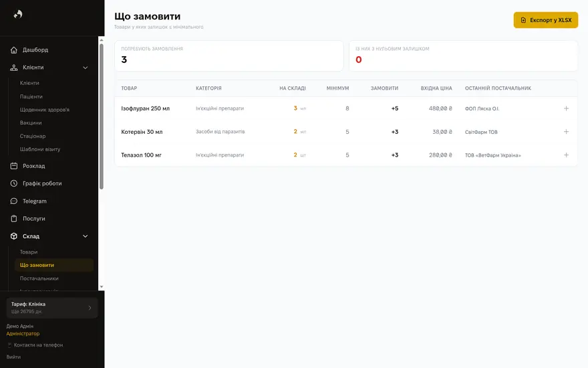588x368 pixels.
Task: Select the Що замовити menu item
Action: tap(54, 265)
